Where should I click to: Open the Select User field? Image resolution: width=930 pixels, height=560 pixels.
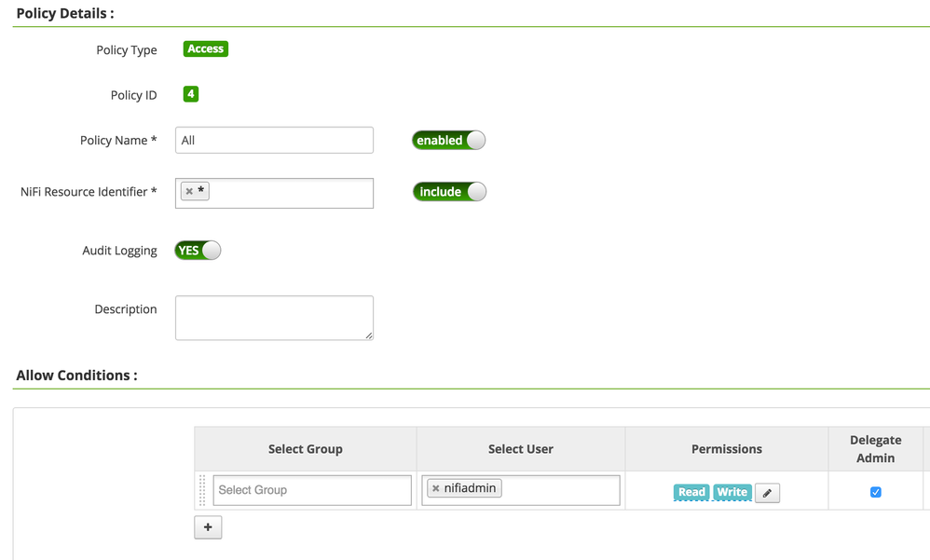click(559, 490)
